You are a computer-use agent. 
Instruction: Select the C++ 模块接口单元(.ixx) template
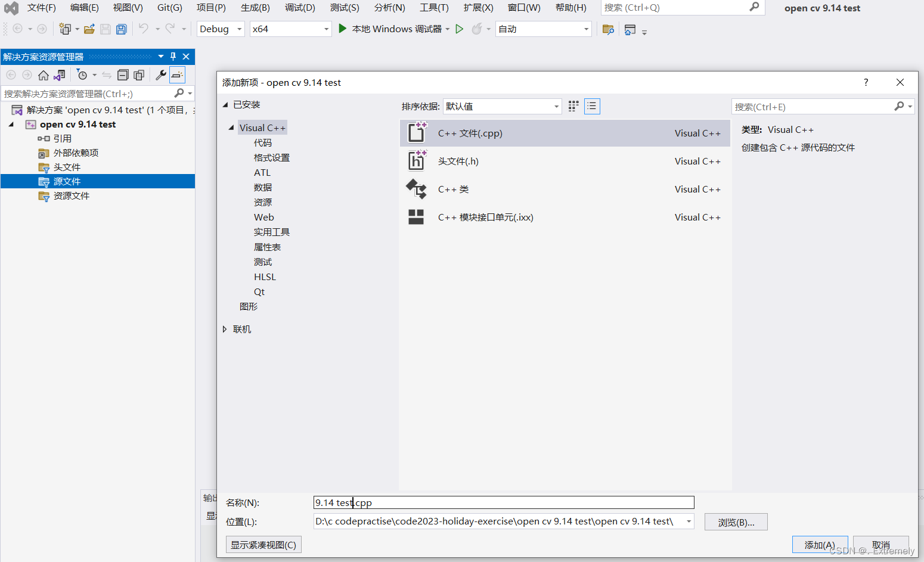(x=565, y=217)
